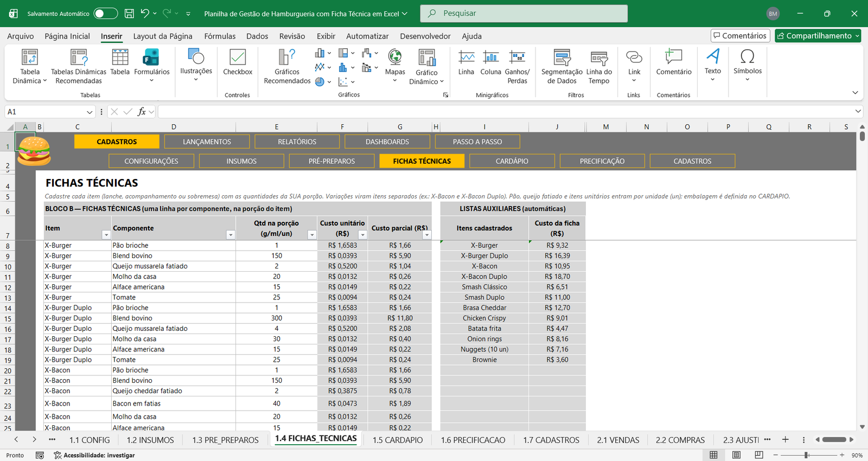Switch to 1.5 CARDAPIO sheet tab

pos(398,440)
